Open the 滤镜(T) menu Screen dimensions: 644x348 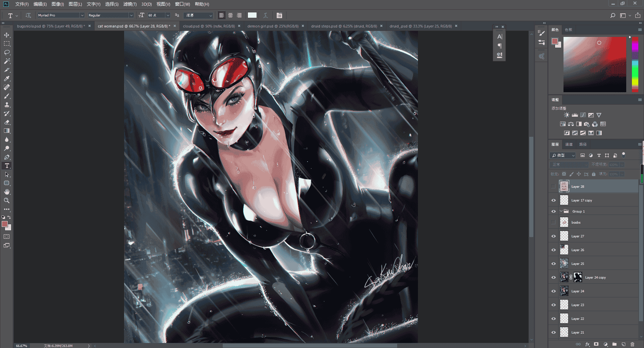tap(130, 4)
